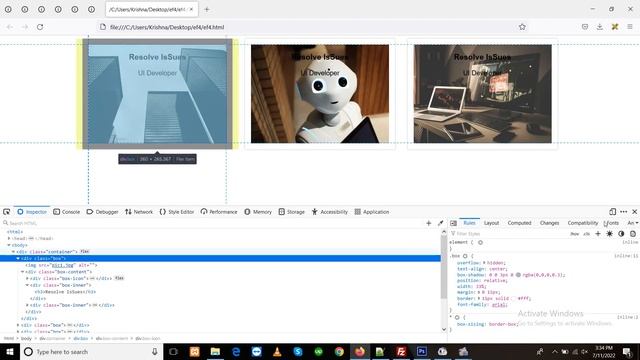This screenshot has width=640, height=360.
Task: Open the Storage panel
Action: point(291,212)
